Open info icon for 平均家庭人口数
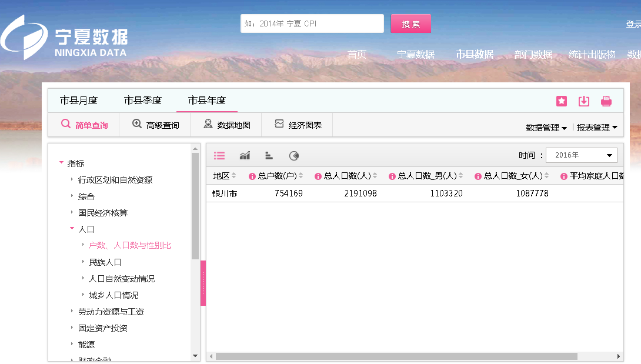This screenshot has height=364, width=641. pyautogui.click(x=564, y=176)
